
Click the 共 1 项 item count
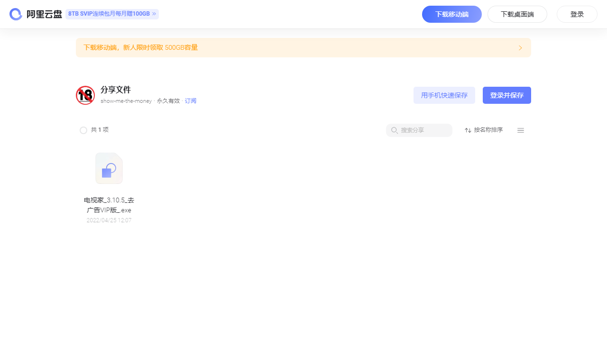coord(100,130)
